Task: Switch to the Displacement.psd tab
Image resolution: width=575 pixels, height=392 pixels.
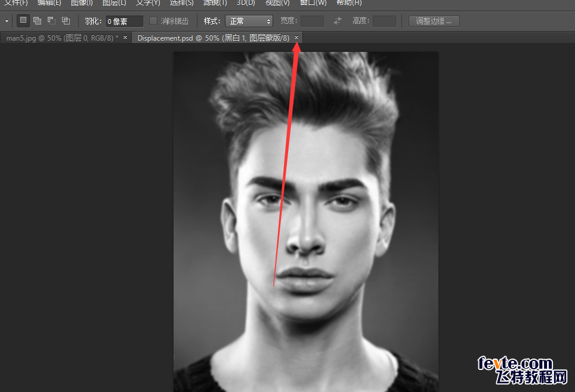Action: pos(213,38)
